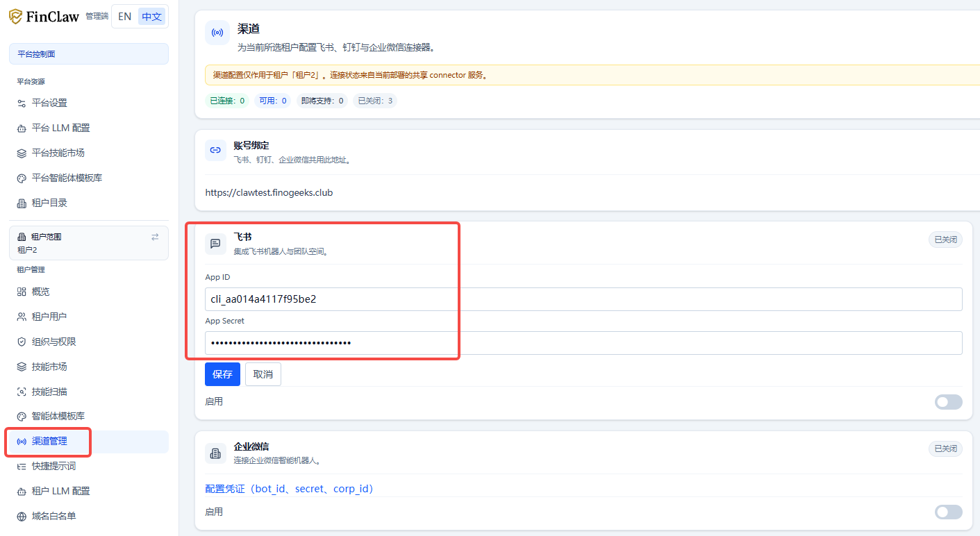Screen dimensions: 980x536
Task: Navigate to 租户用户
Action: (x=89, y=317)
